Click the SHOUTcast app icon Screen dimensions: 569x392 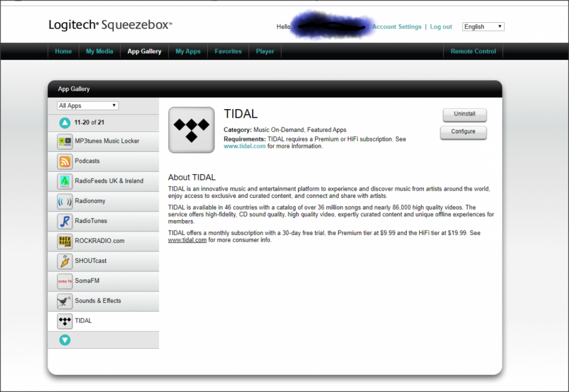(x=65, y=261)
